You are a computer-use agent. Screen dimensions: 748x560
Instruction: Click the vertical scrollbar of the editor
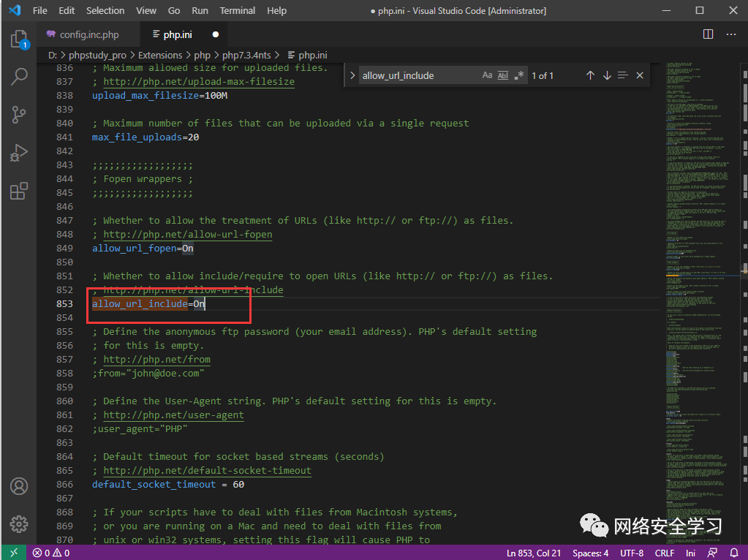744,303
